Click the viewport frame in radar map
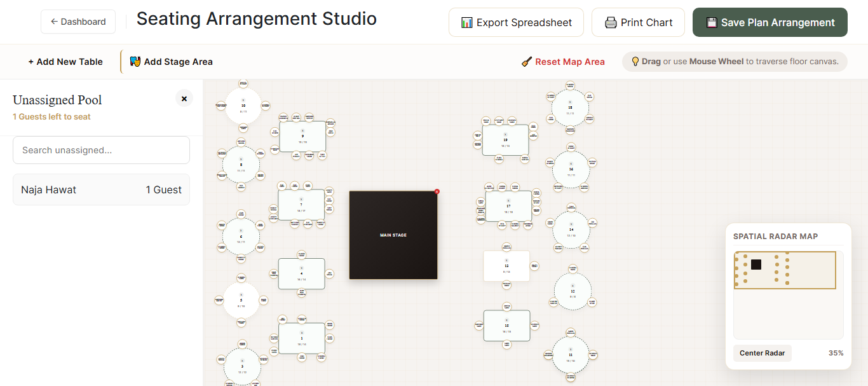This screenshot has width=868, height=386. click(785, 270)
